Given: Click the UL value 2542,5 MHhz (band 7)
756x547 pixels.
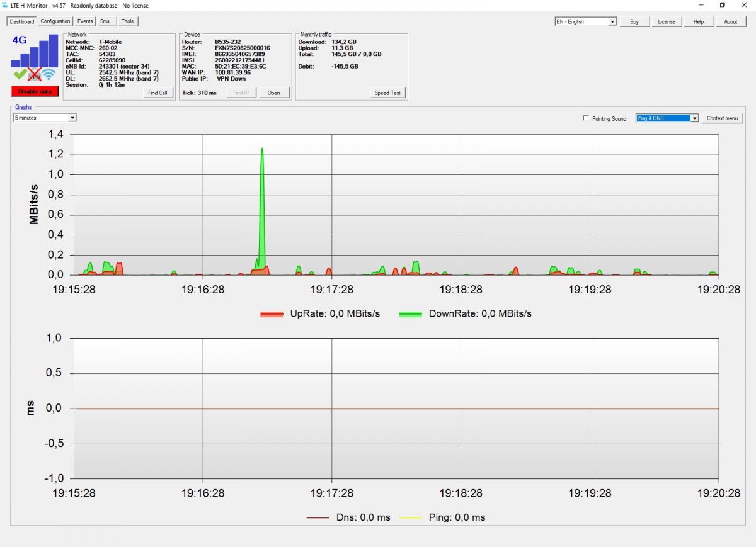Looking at the screenshot, I should [x=129, y=72].
